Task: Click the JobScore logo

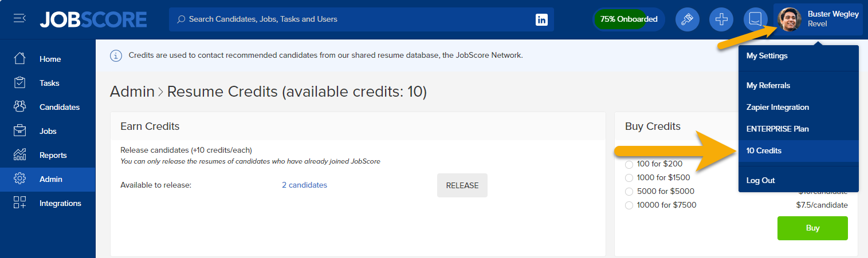Action: click(93, 19)
